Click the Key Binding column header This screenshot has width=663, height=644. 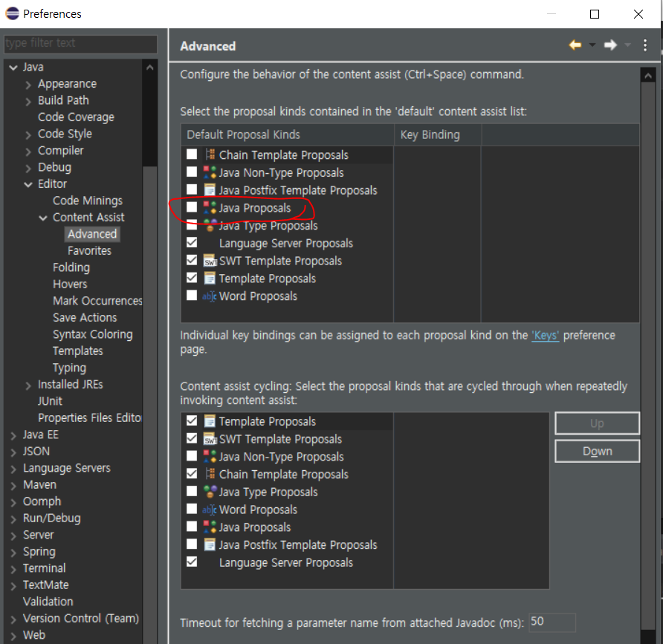[438, 134]
